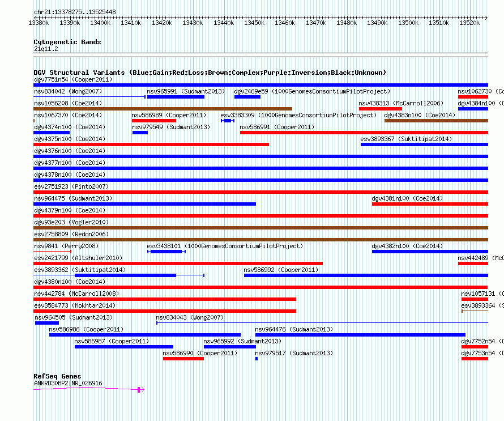The image size is (504, 421).
Task: Click esv3893362 (Suktitipat2014) label
Action: coord(80,270)
